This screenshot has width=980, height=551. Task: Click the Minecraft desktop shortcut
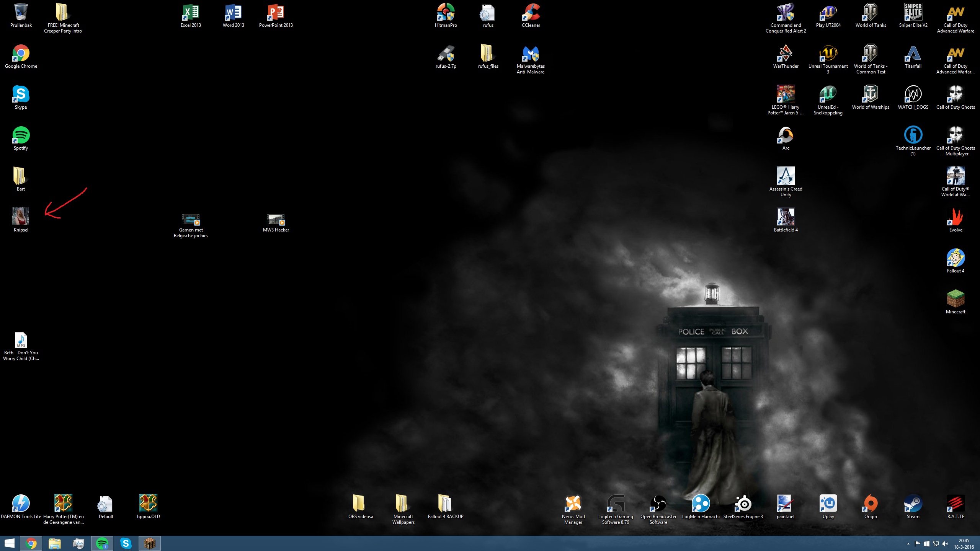click(955, 302)
